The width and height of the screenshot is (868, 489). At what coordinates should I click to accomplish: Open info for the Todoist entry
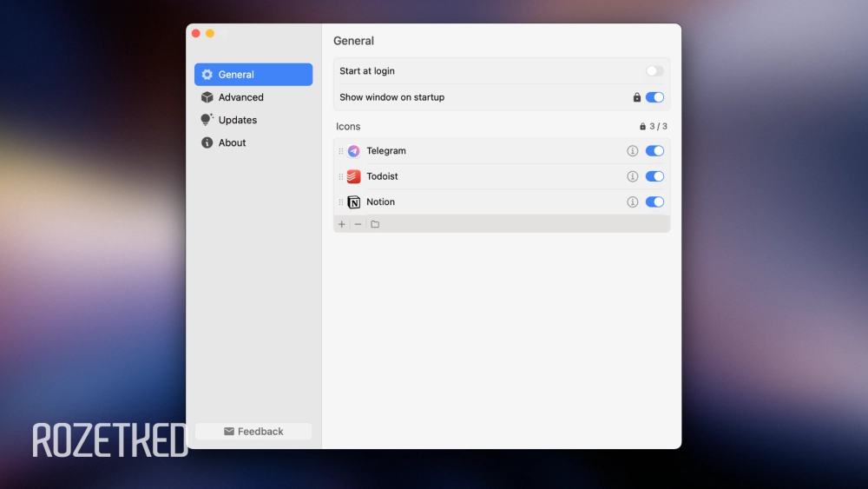coord(633,176)
